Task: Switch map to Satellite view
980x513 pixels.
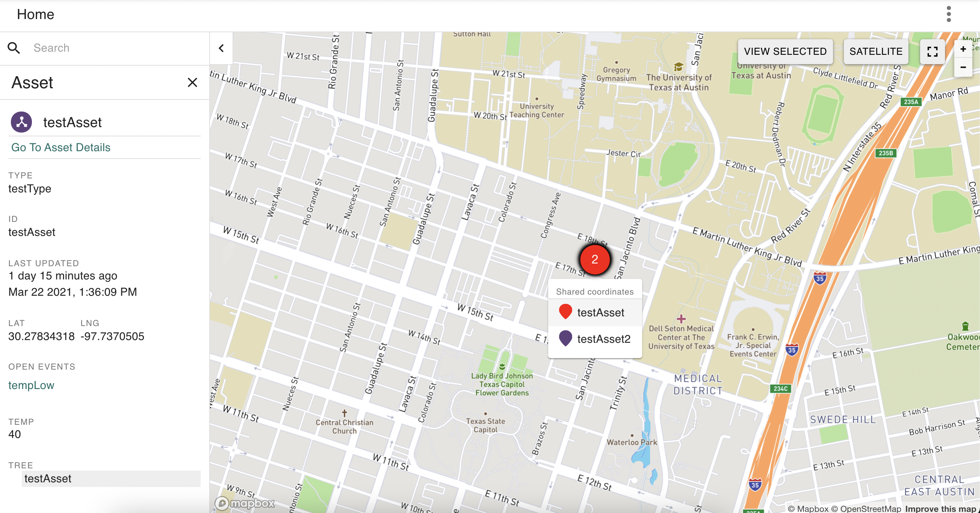Action: pos(876,51)
